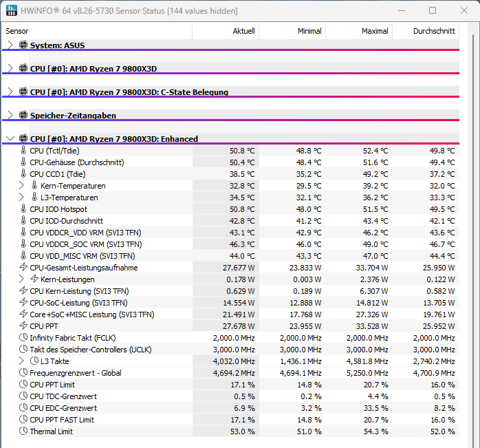
Task: Click the power icon beside CPU-SoC-Leistung
Action: pyautogui.click(x=23, y=303)
